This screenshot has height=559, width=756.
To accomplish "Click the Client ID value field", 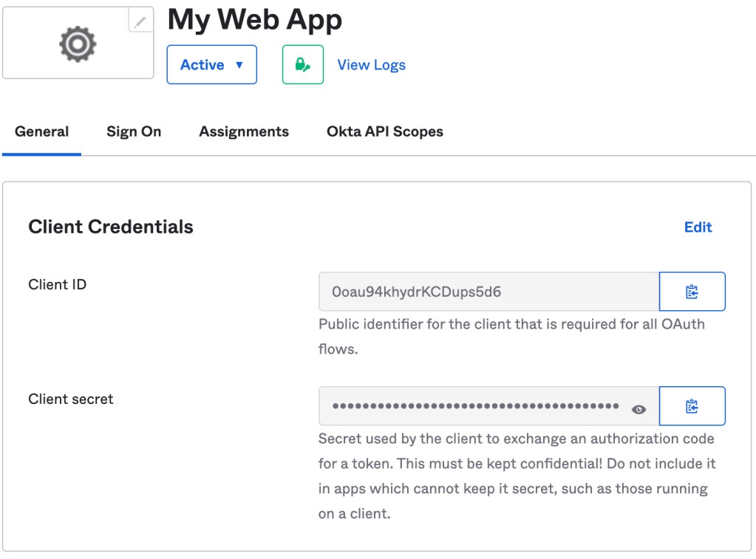I will pos(488,292).
